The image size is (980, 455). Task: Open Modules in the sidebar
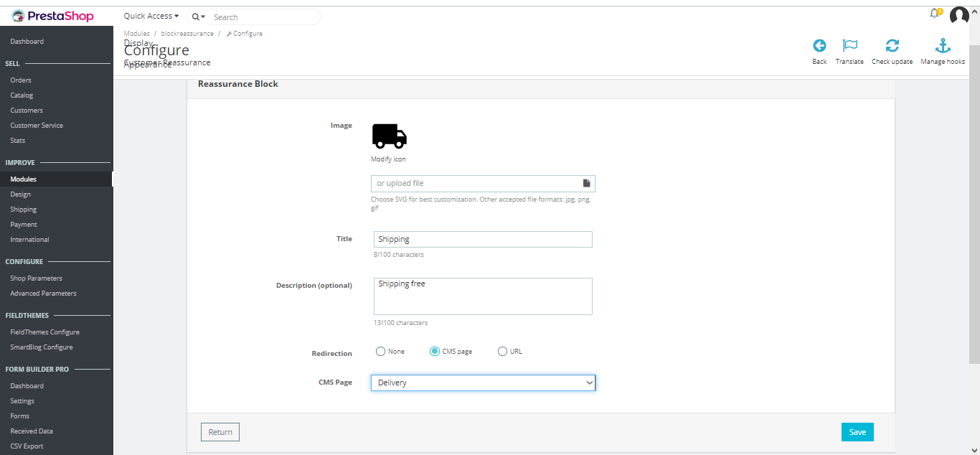[x=23, y=179]
